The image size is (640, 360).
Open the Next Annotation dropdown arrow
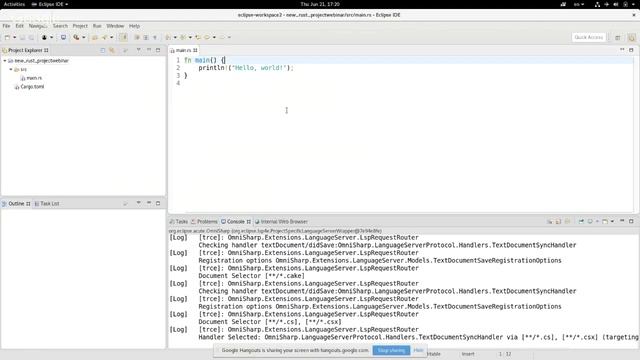[175, 37]
